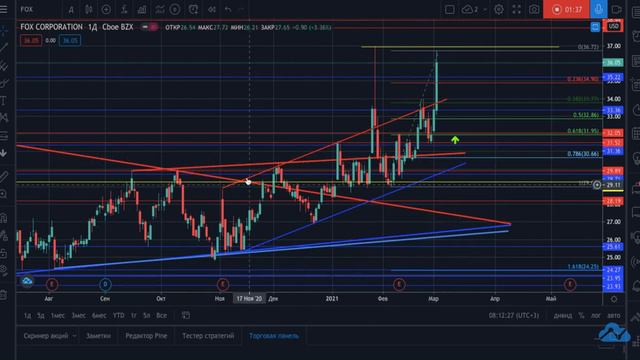Toggle lock all drawings
Screen dimensions: 640x360
click(x=4, y=253)
